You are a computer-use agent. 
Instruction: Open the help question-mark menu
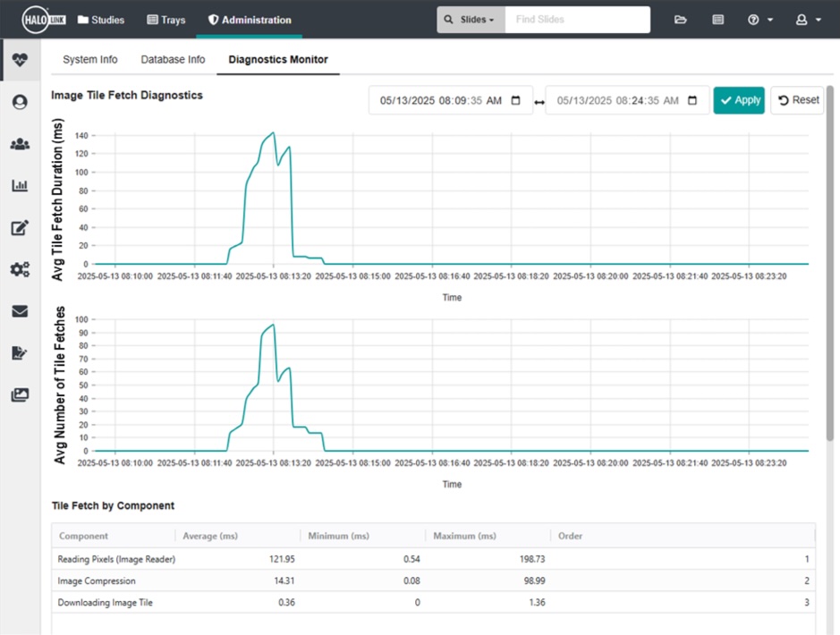point(760,20)
